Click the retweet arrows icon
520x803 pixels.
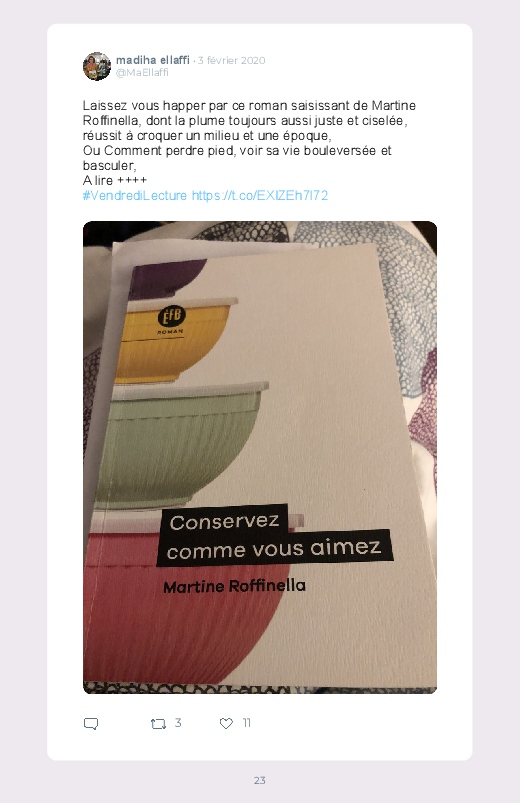click(158, 724)
